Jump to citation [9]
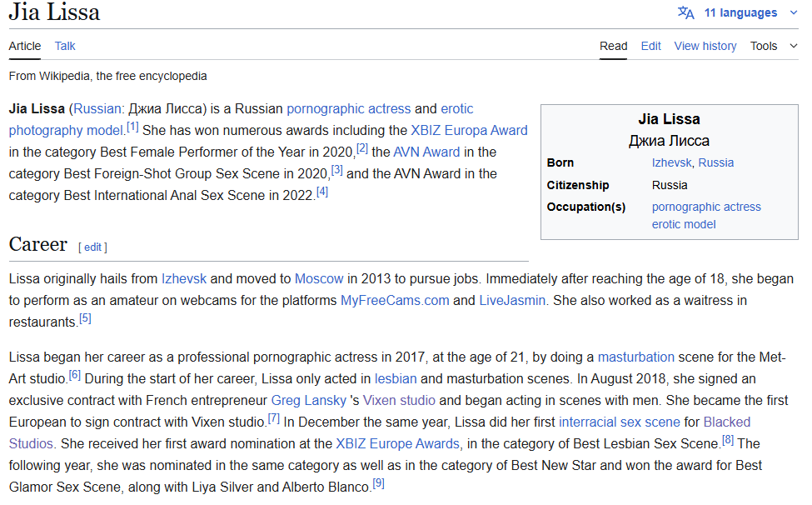The width and height of the screenshot is (812, 505). (379, 483)
